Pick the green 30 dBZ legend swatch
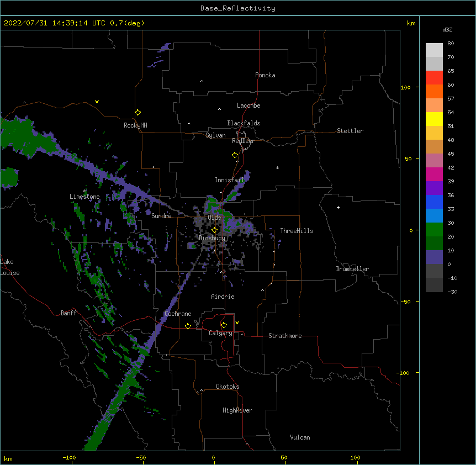The image size is (476, 465). coord(434,230)
